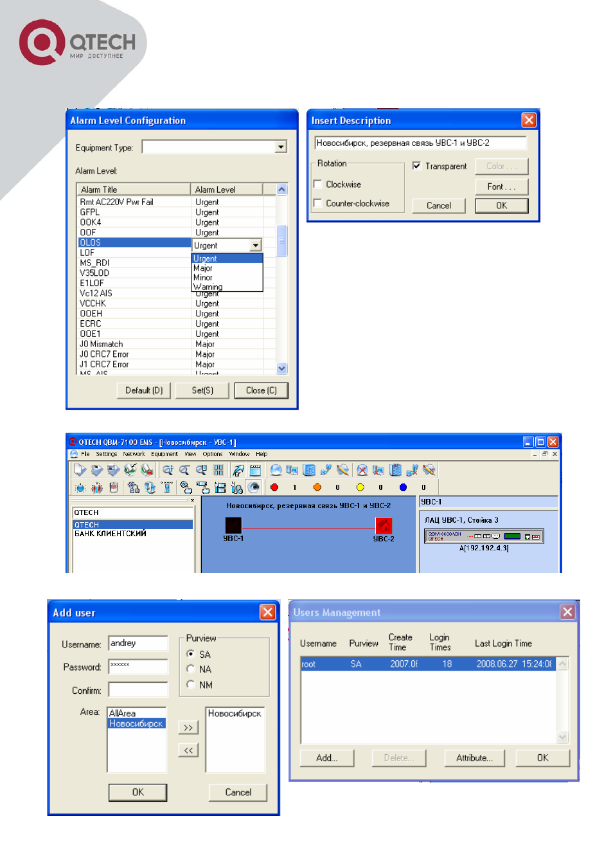Click the QBM equipment rack thumbnail
Viewport: 613px width, 868px height.
484,536
